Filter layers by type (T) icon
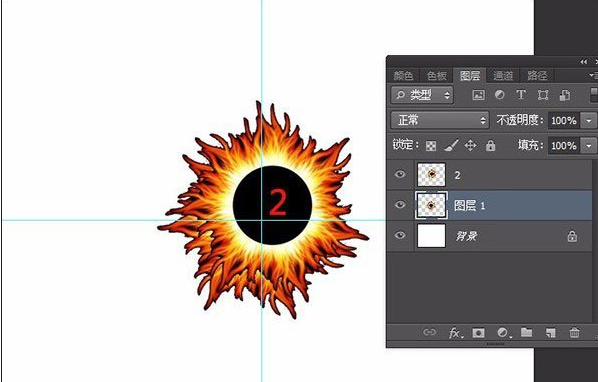The height and width of the screenshot is (382, 598). pyautogui.click(x=521, y=95)
